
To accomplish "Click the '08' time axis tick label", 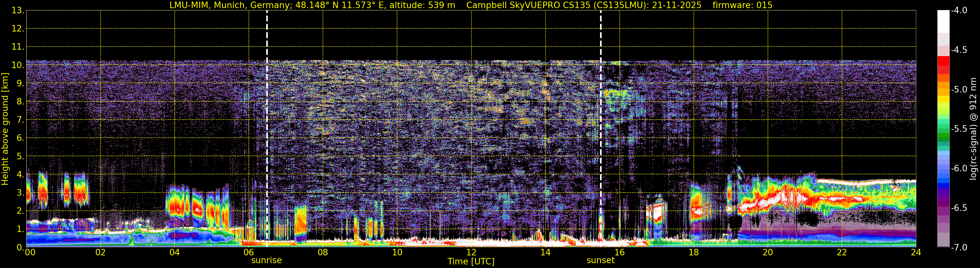I will [323, 252].
